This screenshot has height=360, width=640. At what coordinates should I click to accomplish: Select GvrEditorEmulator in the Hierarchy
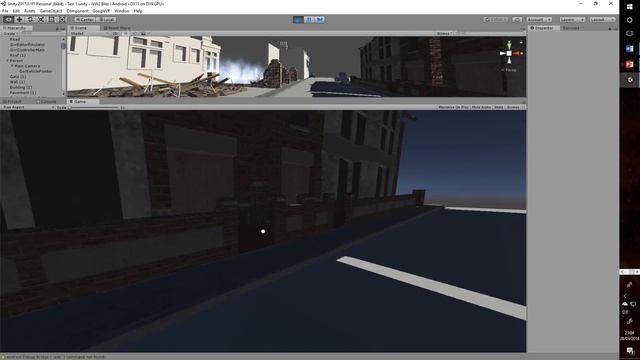pyautogui.click(x=27, y=44)
